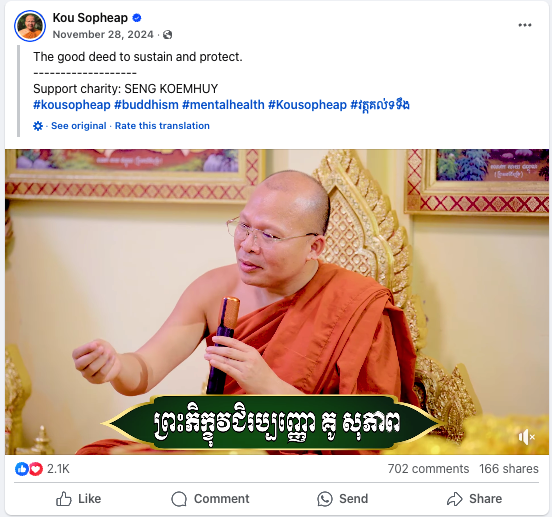The width and height of the screenshot is (552, 517).
Task: Send the post via WhatsApp
Action: [343, 499]
